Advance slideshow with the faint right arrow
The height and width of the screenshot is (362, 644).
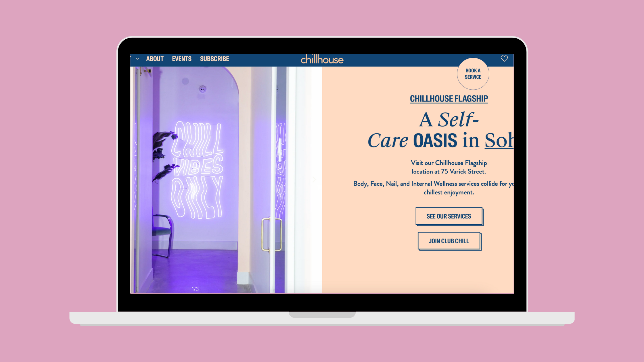point(314,180)
